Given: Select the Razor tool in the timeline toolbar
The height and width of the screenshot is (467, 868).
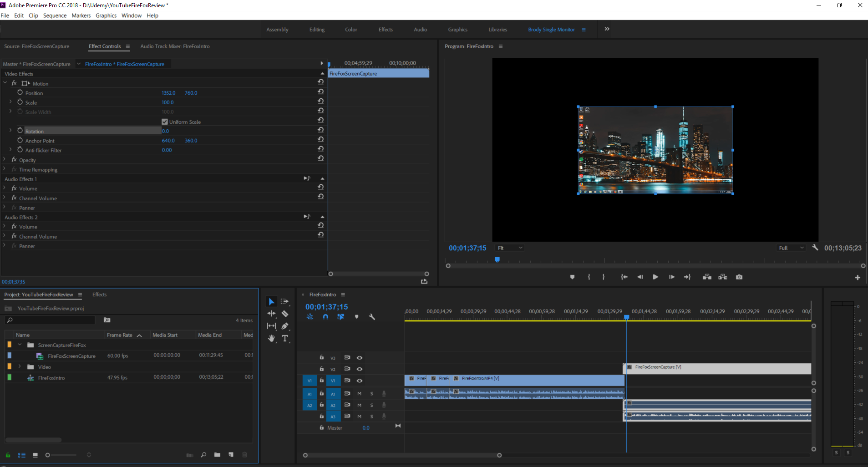Looking at the screenshot, I should (286, 314).
